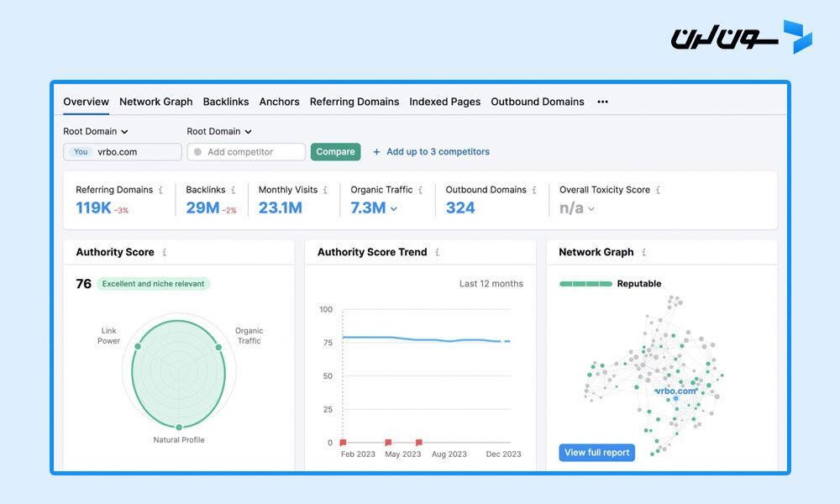840x504 pixels.
Task: Expand the Overall Toxicity Score n/a chevron
Action: click(x=591, y=209)
